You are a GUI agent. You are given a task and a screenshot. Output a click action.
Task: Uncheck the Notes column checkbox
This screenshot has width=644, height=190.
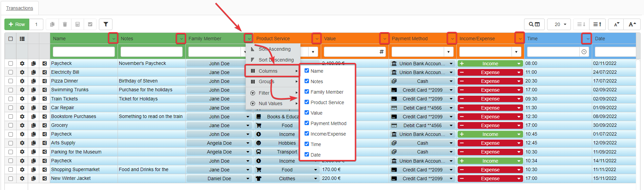pyautogui.click(x=307, y=81)
